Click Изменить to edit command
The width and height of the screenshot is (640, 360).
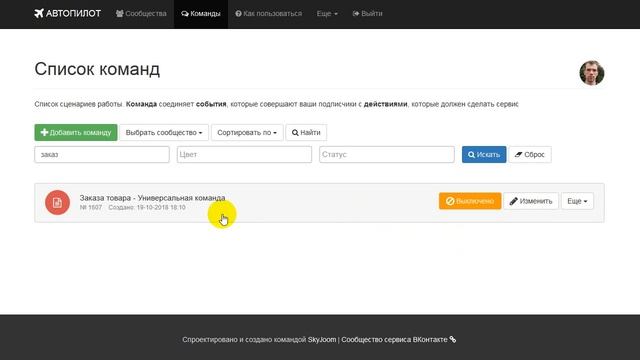tap(531, 201)
